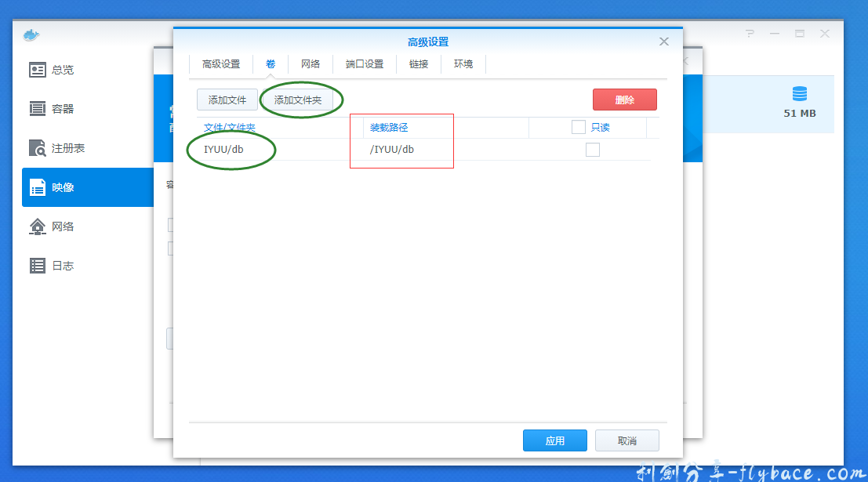Click the Docker whale icon at top left
The height and width of the screenshot is (482, 868).
click(31, 34)
